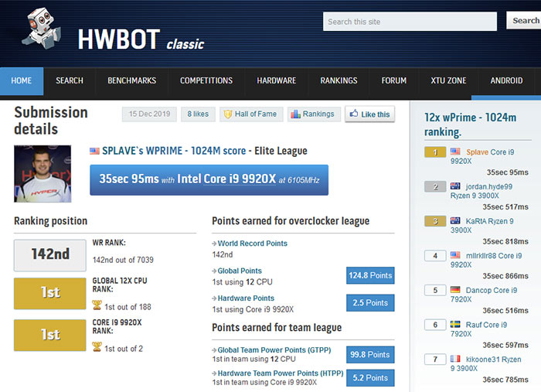
Task: Click the trophy icon beside Global 12x CPU rank
Action: pyautogui.click(x=97, y=307)
